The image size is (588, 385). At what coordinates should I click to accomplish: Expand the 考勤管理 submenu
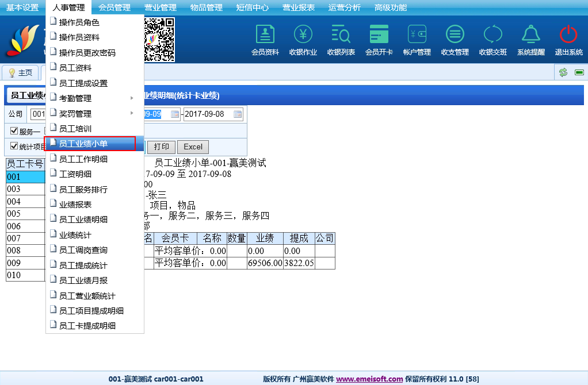click(x=95, y=98)
